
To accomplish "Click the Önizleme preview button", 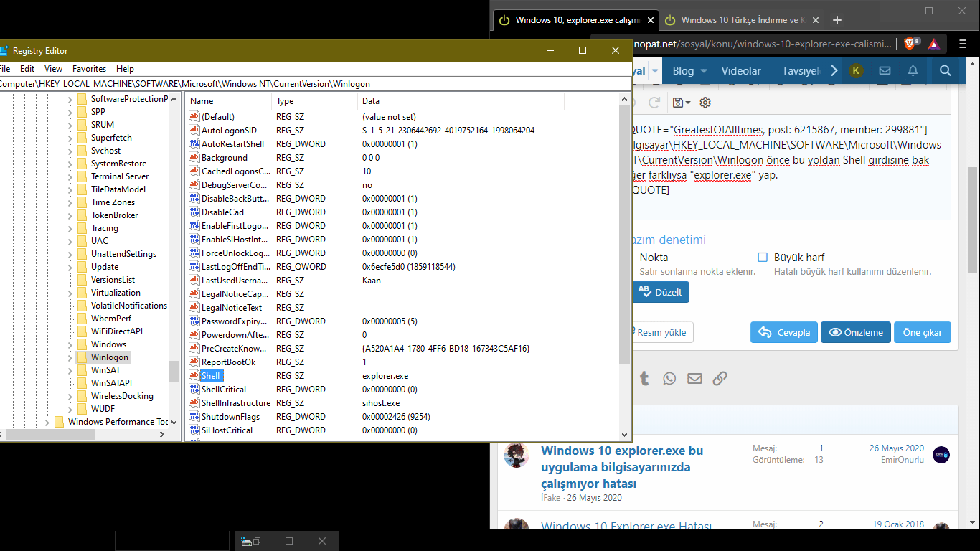I will 856,332.
